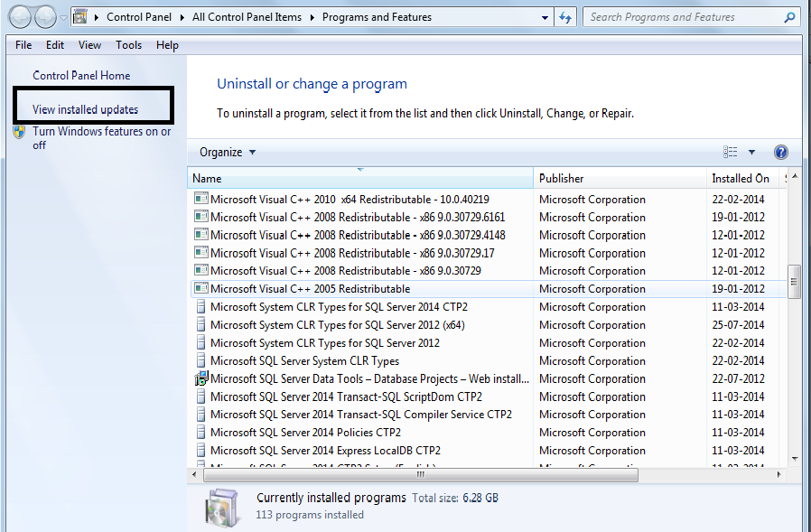Screen dimensions: 811x532
Task: Click the Back navigation arrow button
Action: (x=21, y=17)
